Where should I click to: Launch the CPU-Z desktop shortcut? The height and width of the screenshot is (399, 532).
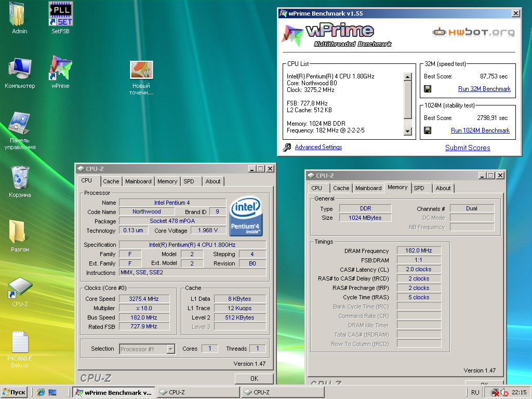pyautogui.click(x=20, y=292)
